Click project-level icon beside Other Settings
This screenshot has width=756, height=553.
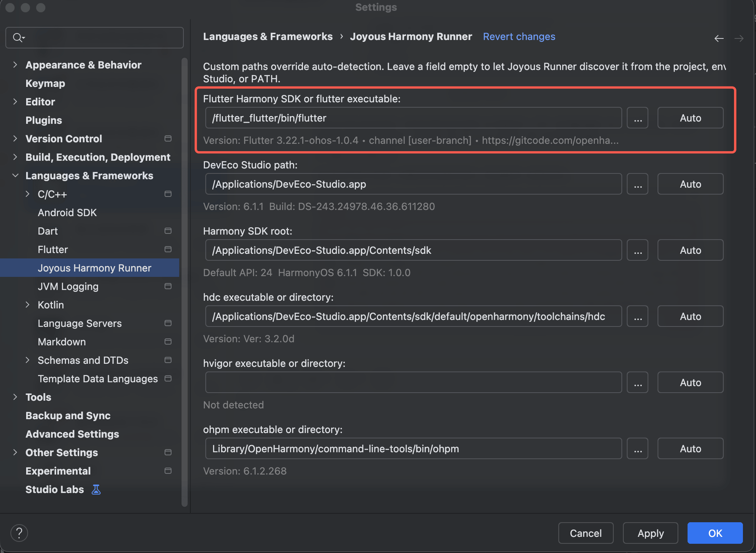click(168, 452)
